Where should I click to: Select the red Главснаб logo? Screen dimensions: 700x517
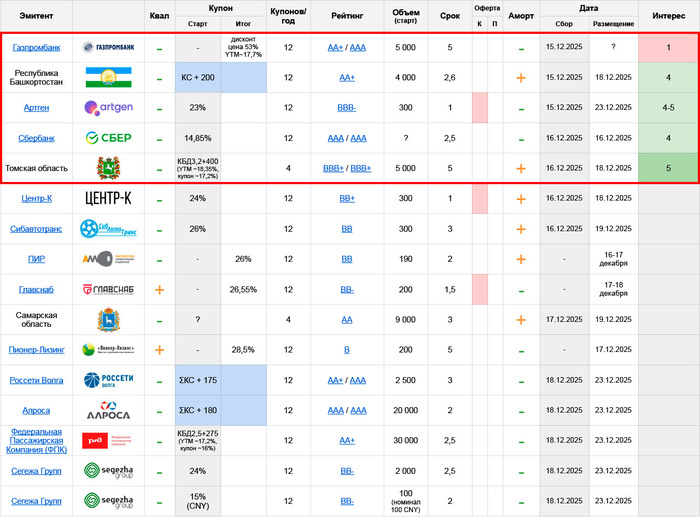[108, 290]
